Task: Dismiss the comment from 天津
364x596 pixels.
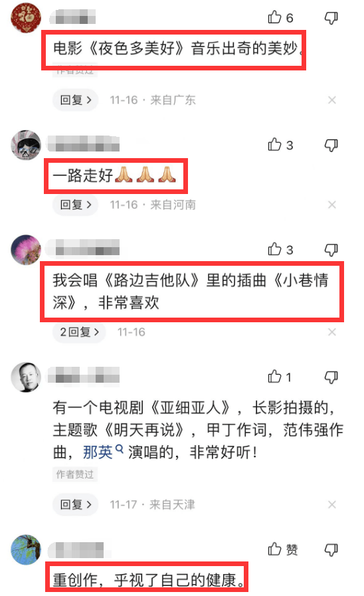Action: (x=331, y=504)
